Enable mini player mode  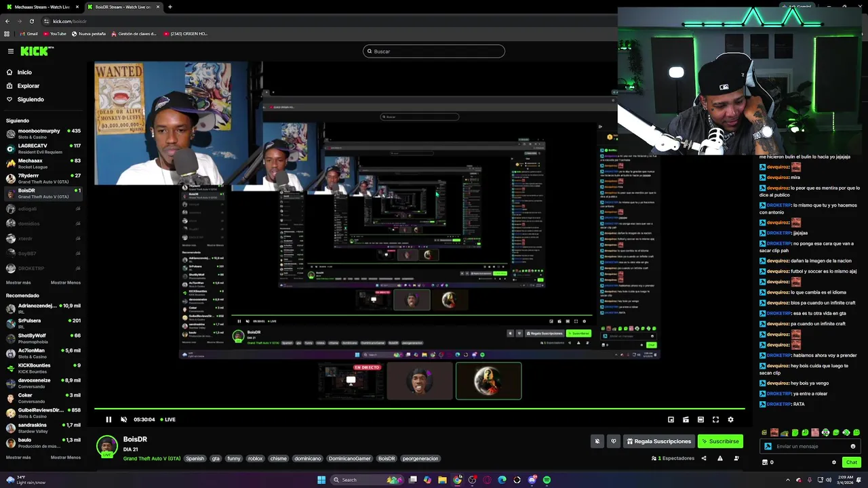[x=671, y=420]
